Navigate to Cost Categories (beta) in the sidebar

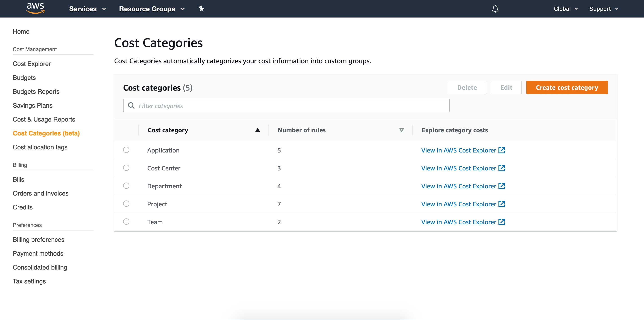(46, 133)
